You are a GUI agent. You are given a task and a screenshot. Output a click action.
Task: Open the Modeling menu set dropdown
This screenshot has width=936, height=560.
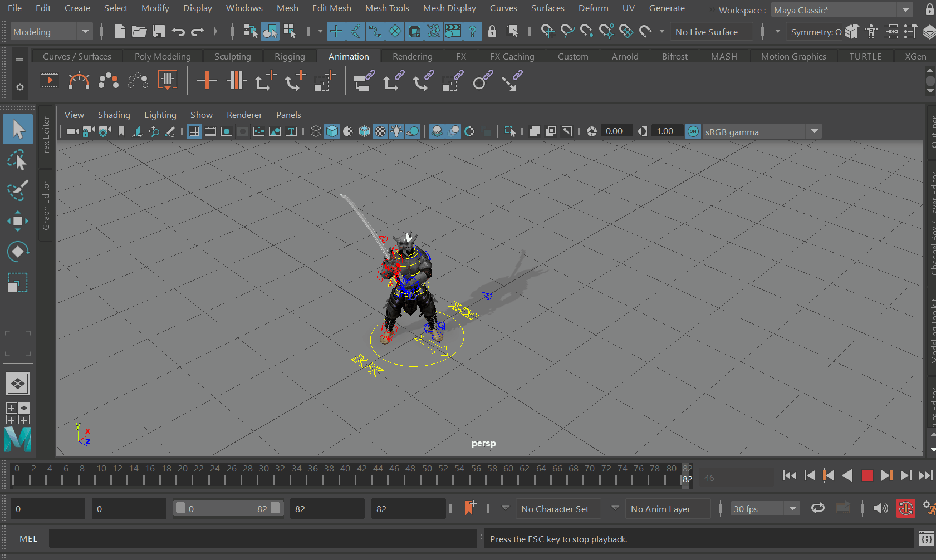(x=85, y=32)
